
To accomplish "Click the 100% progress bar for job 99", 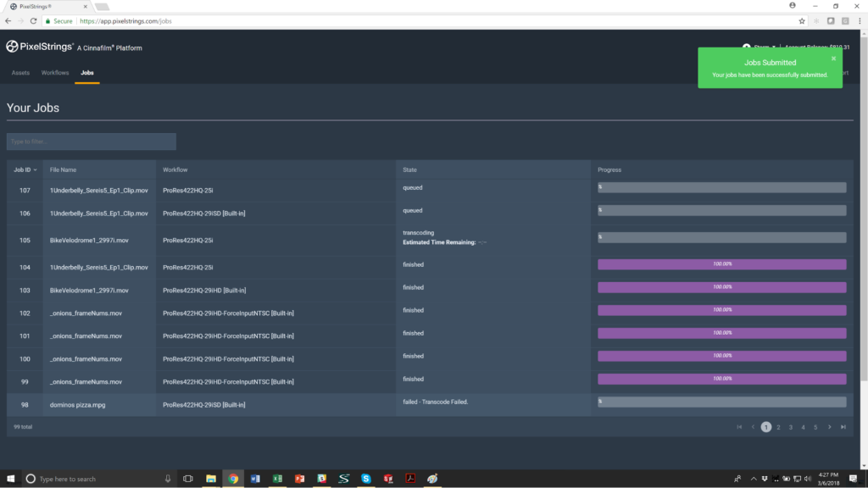I will [x=722, y=379].
